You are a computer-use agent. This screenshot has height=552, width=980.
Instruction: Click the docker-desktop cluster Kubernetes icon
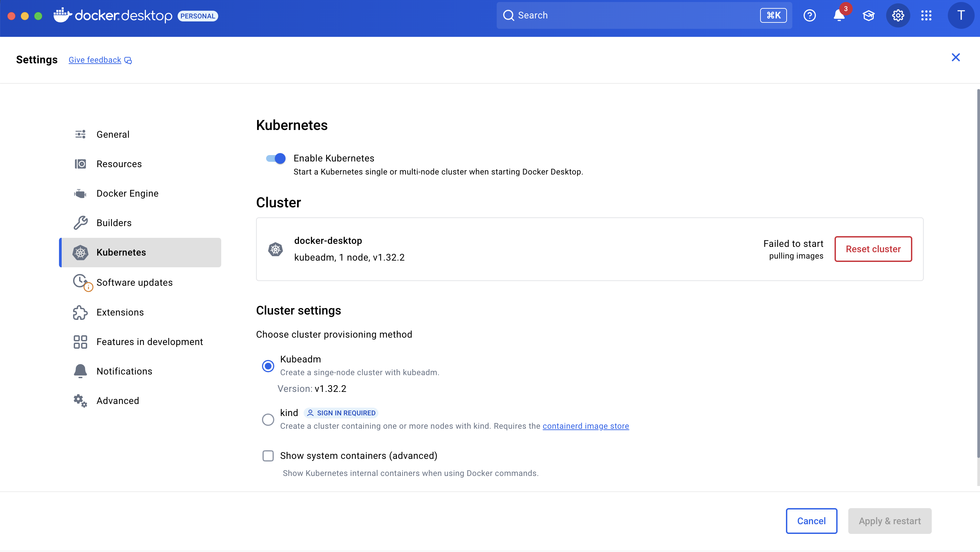click(x=275, y=250)
